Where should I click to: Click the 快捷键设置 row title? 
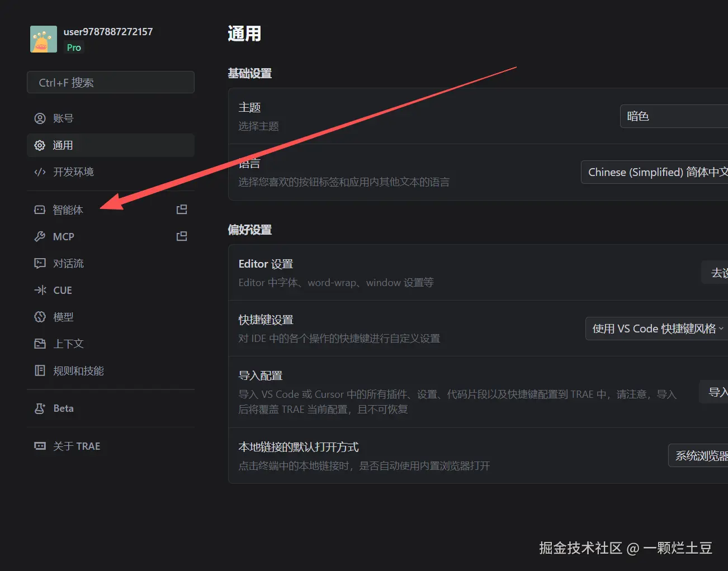[x=266, y=320]
